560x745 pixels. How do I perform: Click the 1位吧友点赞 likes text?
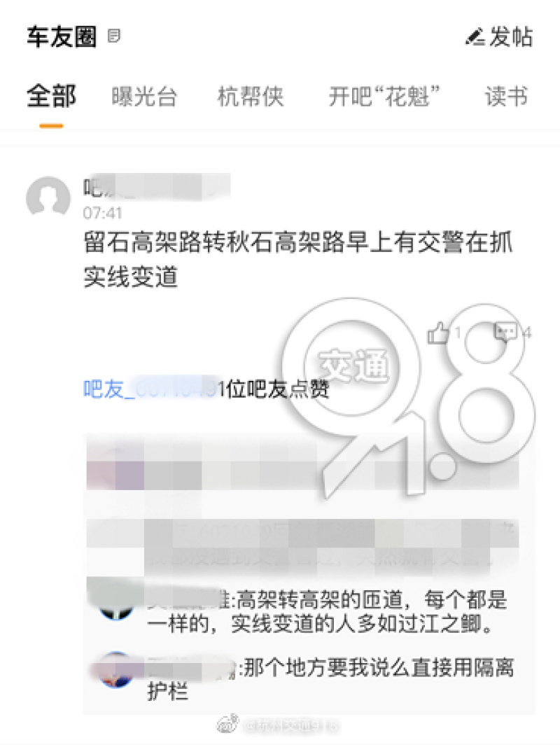coord(274,389)
